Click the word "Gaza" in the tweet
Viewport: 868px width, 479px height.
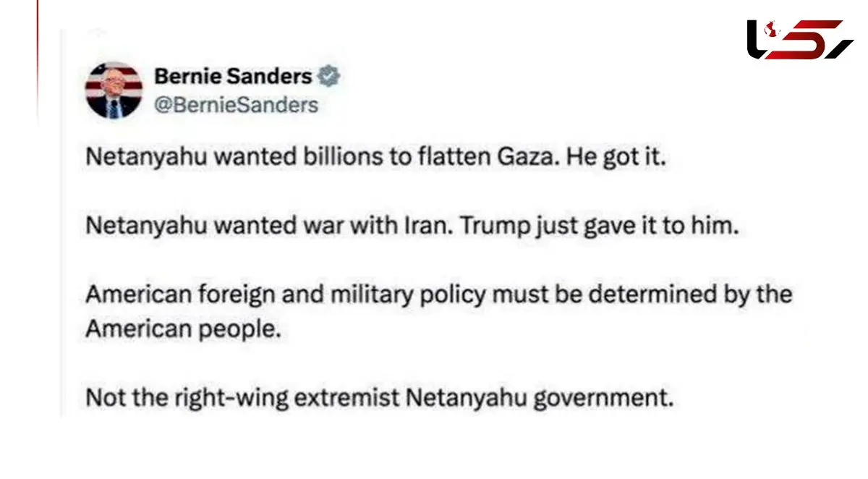click(520, 158)
